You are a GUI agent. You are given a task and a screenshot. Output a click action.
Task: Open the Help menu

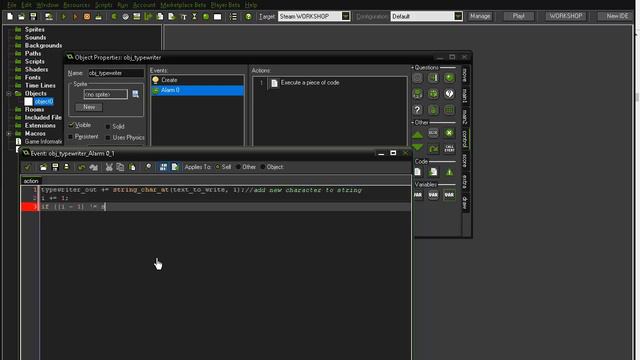pyautogui.click(x=251, y=5)
